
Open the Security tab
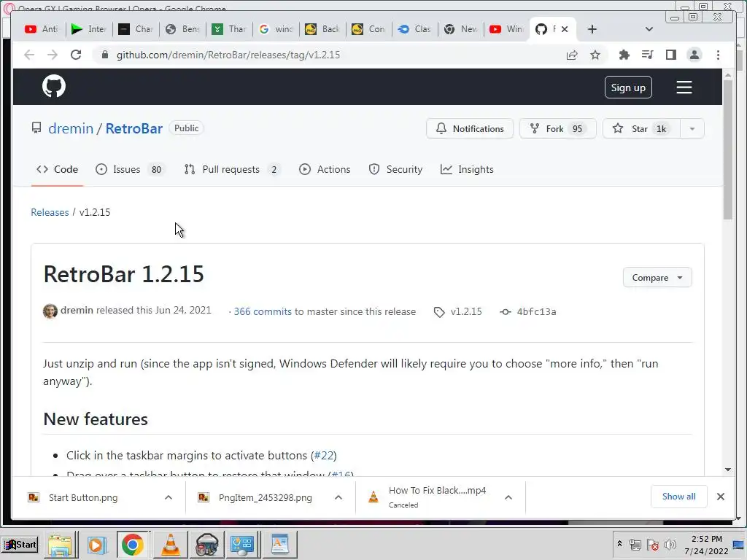(x=395, y=169)
